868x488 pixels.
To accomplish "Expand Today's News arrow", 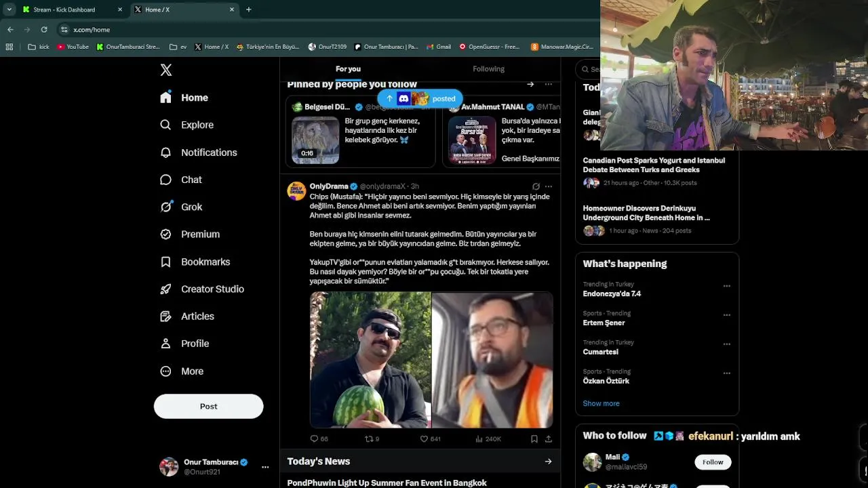I will (x=548, y=462).
